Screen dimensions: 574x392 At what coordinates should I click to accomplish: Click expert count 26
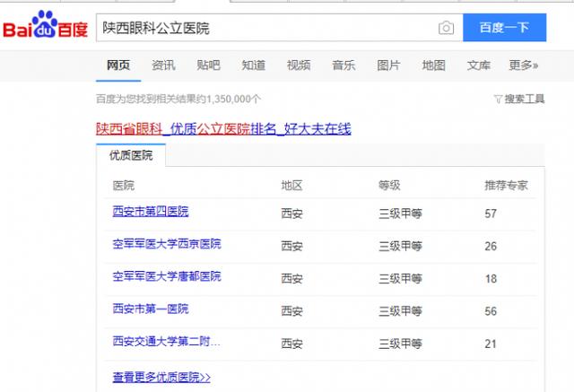point(491,246)
